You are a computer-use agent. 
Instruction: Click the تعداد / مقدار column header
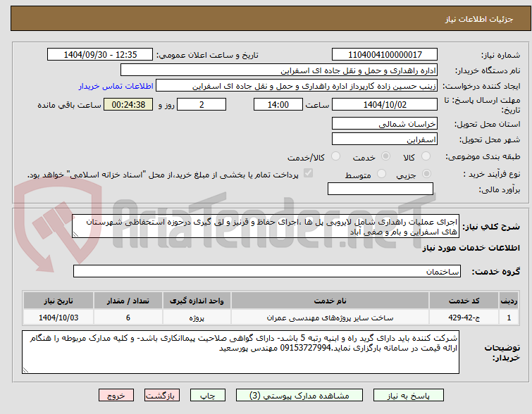(128, 301)
